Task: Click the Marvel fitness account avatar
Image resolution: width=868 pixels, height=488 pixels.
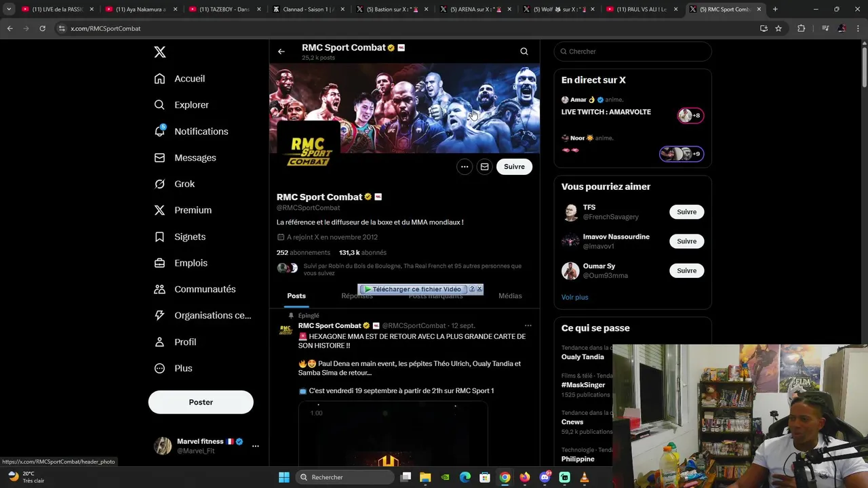Action: tap(163, 446)
